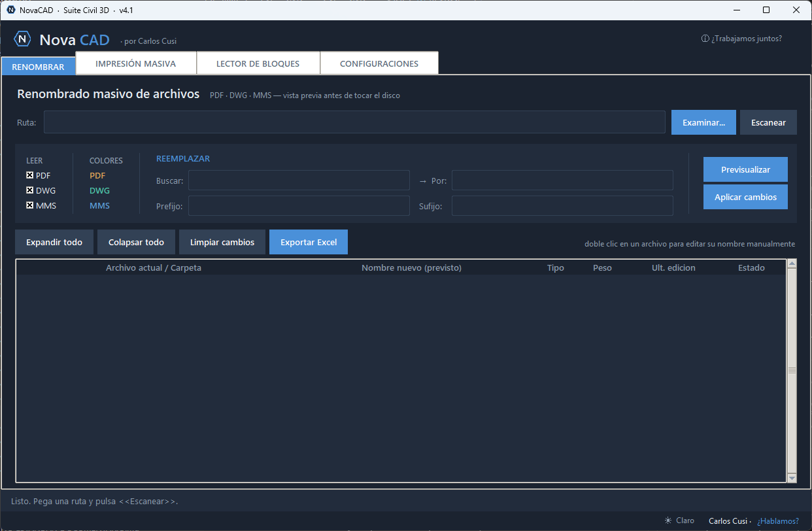Image resolution: width=812 pixels, height=531 pixels.
Task: Focus the Sufijo input field
Action: [x=562, y=206]
